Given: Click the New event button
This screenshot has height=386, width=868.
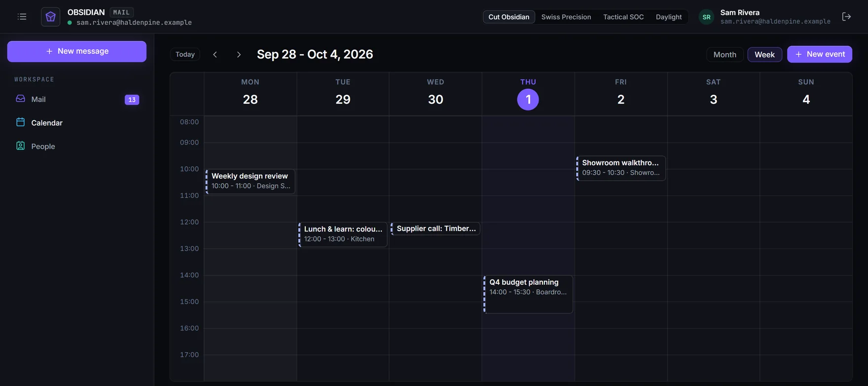Looking at the screenshot, I should coord(819,54).
